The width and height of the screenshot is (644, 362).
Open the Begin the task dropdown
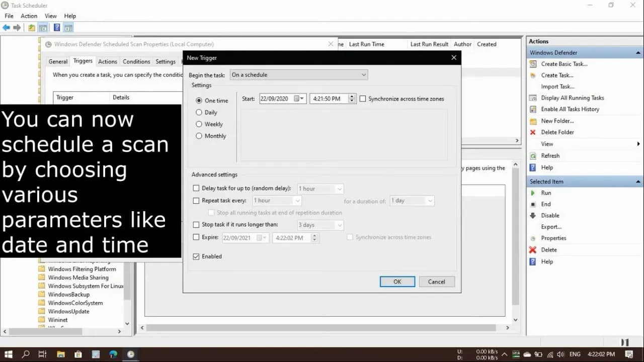(299, 75)
